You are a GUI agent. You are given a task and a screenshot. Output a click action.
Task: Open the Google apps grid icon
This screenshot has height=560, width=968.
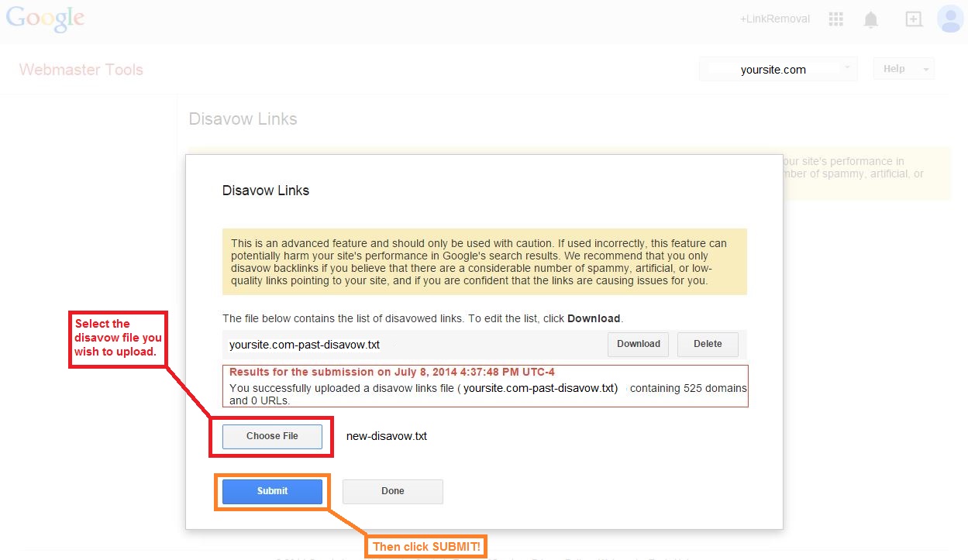click(835, 19)
